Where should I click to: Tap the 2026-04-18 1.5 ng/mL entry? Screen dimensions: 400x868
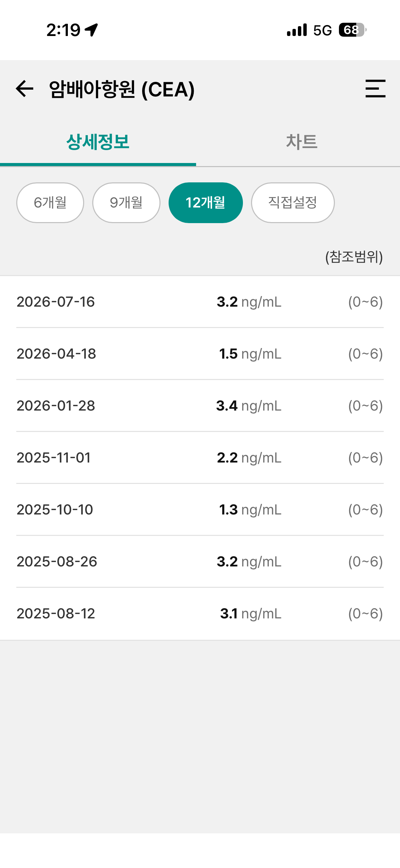pos(200,354)
